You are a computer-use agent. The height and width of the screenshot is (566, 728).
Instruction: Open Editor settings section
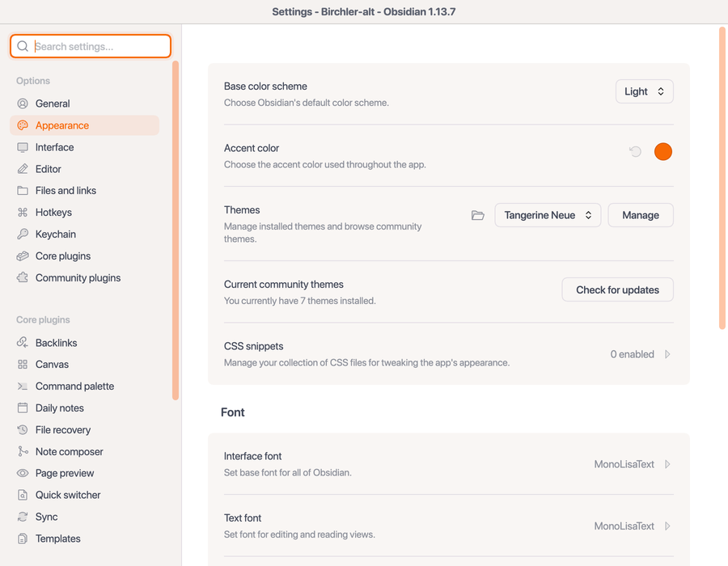(84, 169)
